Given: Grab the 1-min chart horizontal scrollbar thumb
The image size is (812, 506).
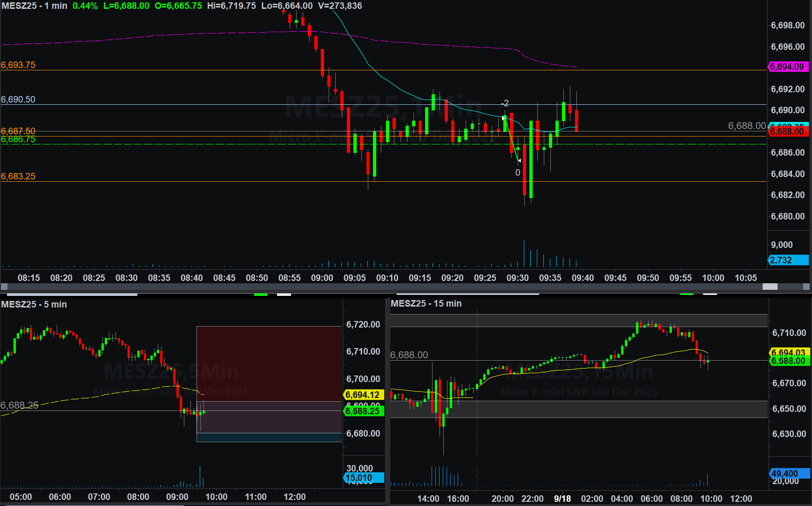Looking at the screenshot, I should pos(770,287).
